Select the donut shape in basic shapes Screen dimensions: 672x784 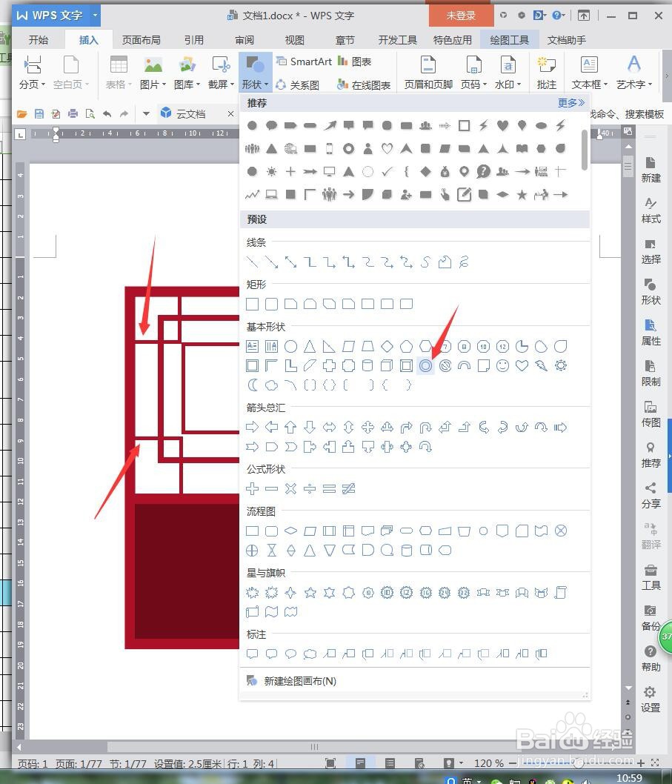[x=425, y=365]
